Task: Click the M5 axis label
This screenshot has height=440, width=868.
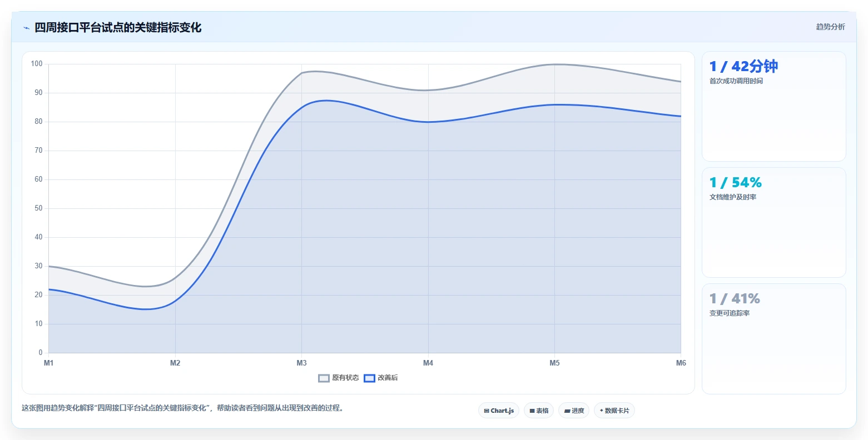Action: click(x=554, y=363)
